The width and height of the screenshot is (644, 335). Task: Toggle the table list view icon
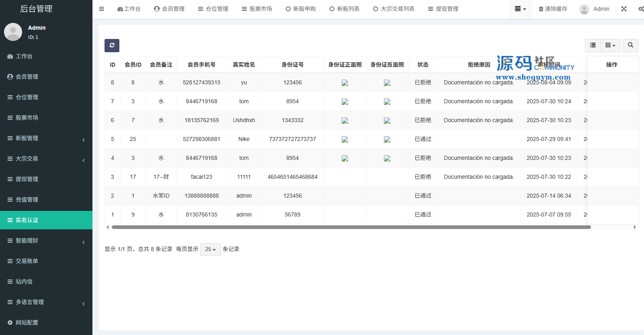click(x=593, y=45)
